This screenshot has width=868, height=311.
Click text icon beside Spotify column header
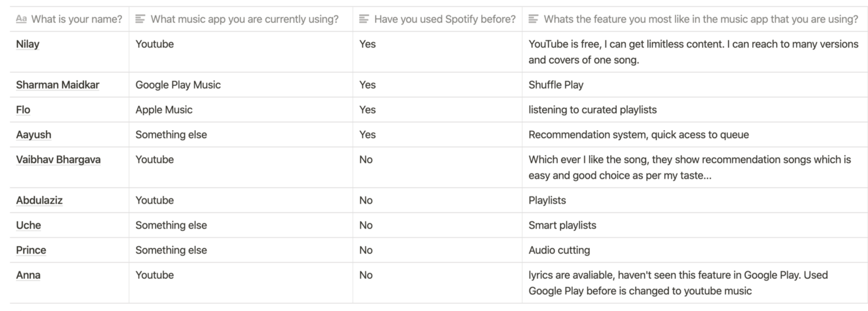point(364,19)
